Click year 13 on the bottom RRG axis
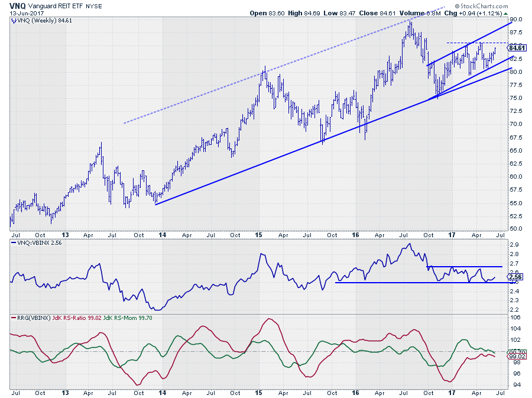The height and width of the screenshot is (398, 532). (x=65, y=393)
